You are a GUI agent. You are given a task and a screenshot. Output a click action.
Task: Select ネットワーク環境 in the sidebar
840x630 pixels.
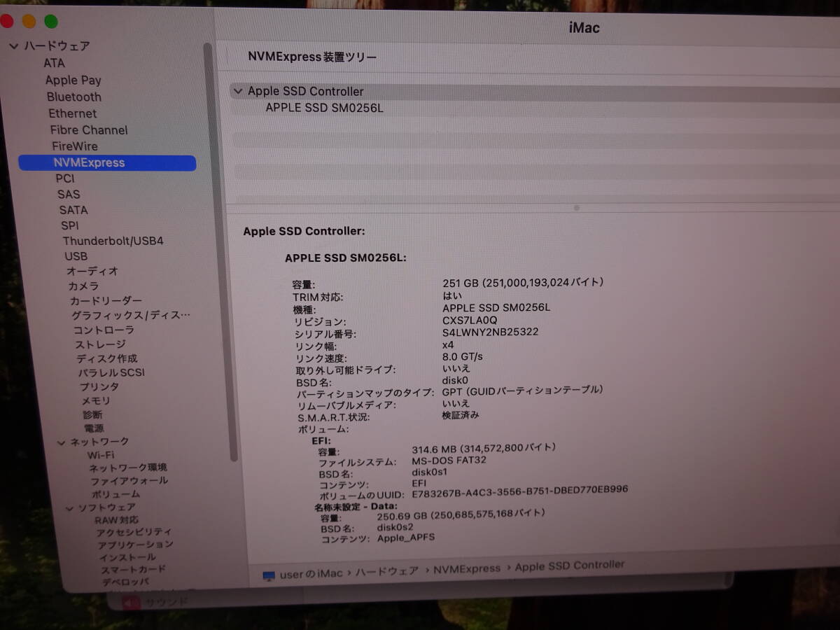(x=127, y=468)
